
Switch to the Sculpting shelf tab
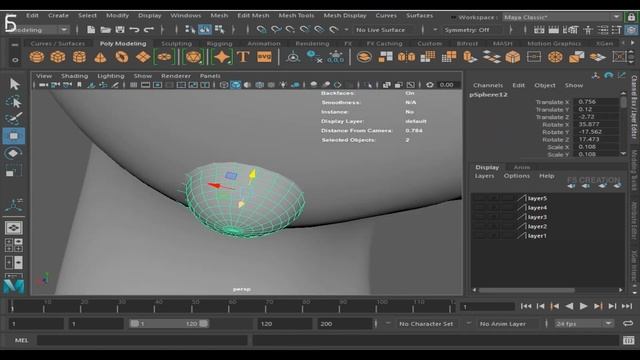176,43
